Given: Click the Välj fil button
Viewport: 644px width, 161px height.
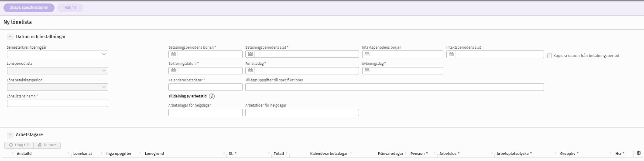Looking at the screenshot, I should click(70, 8).
